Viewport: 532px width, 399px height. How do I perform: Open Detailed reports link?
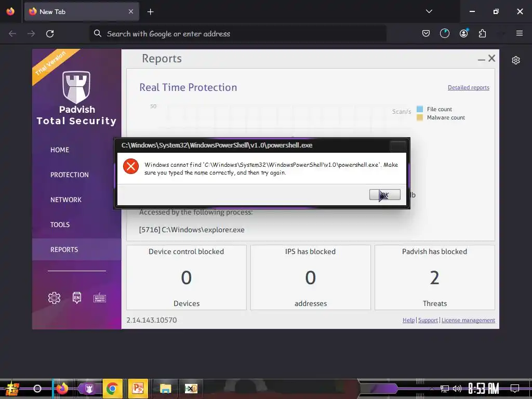point(469,87)
